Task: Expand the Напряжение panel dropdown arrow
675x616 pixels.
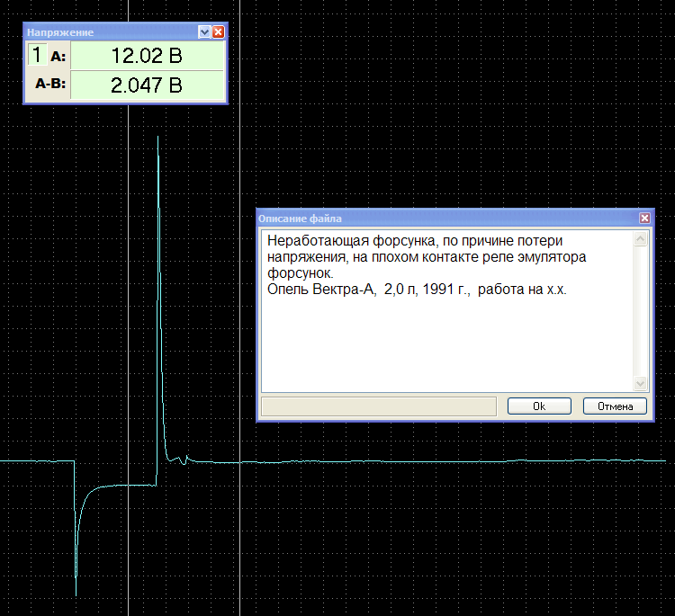Action: tap(204, 31)
